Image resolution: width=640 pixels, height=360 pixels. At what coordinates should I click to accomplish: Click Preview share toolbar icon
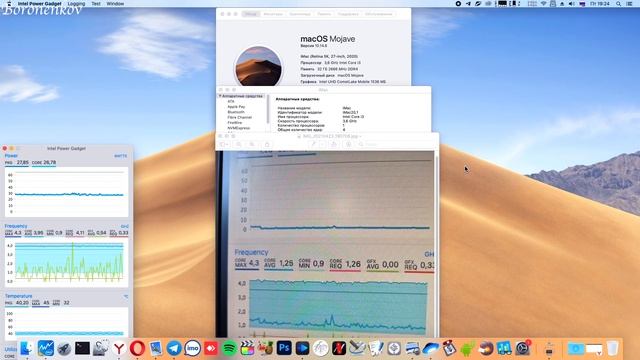267,144
